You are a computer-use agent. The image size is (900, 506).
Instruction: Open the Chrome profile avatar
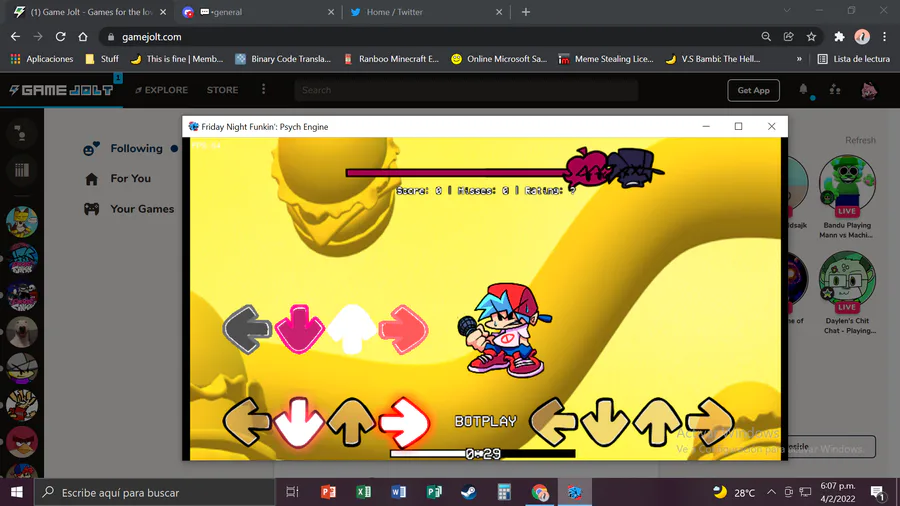862,37
